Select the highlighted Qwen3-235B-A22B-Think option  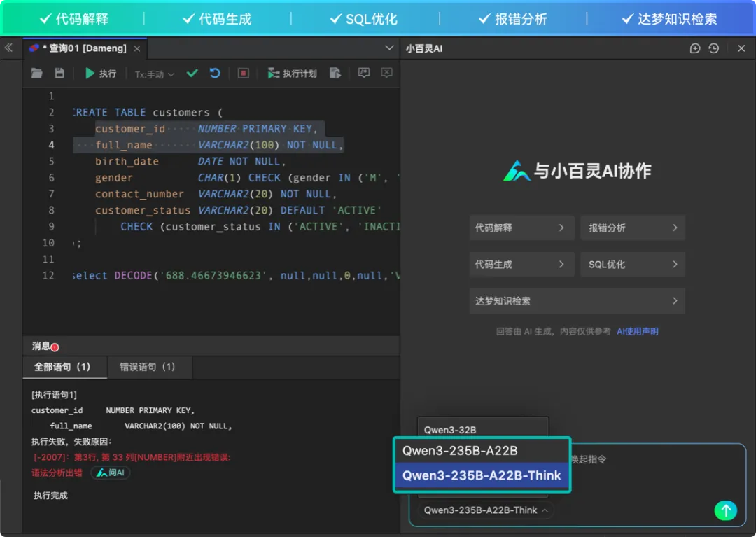point(482,476)
